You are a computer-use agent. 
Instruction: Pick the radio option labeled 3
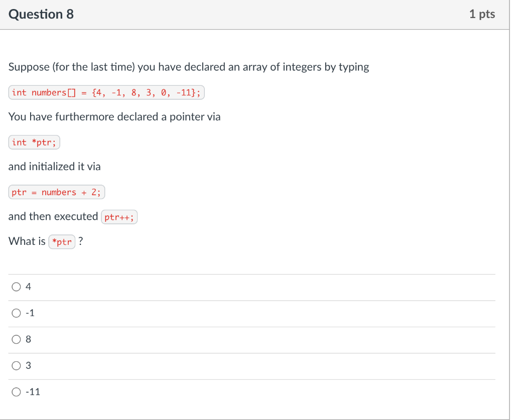tap(16, 366)
